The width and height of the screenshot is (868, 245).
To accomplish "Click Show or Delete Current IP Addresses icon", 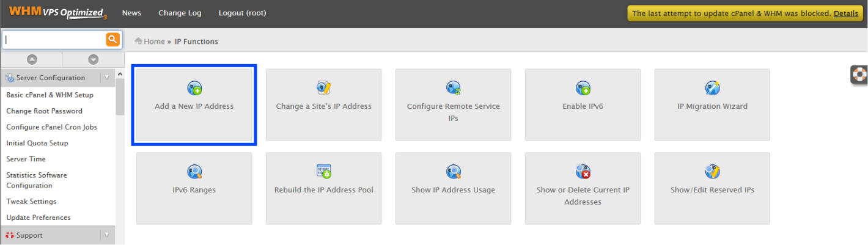I will click(x=583, y=172).
